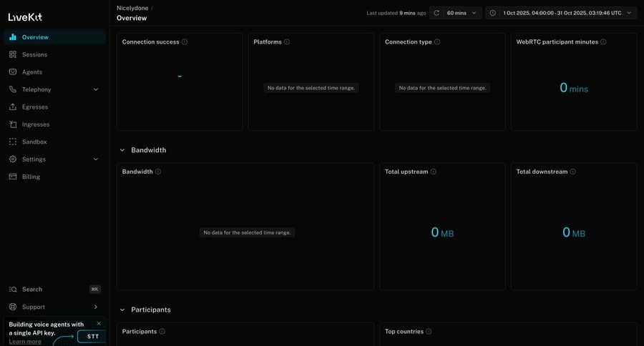This screenshot has height=346, width=644.
Task: Open Sandbox page
Action: pos(54,142)
